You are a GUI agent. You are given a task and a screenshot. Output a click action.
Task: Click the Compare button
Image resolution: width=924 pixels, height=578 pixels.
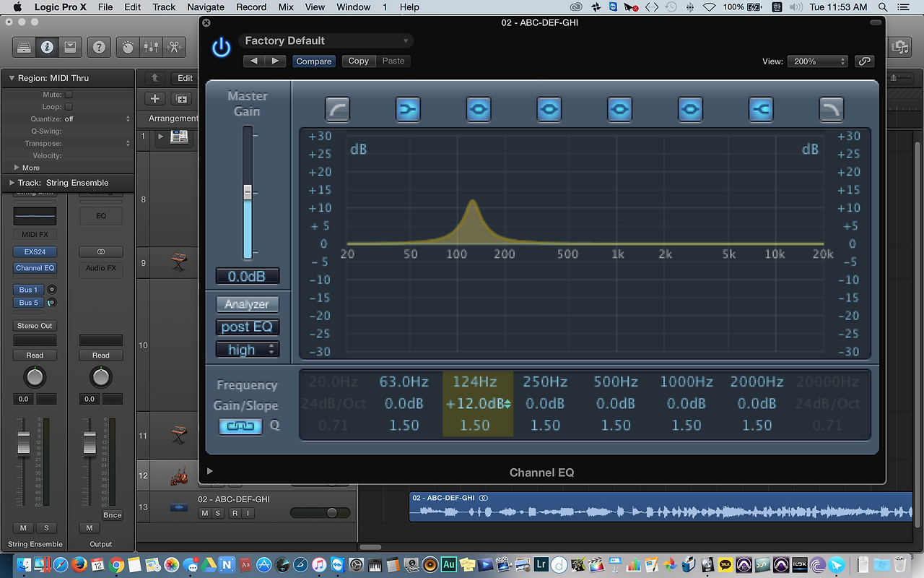point(314,61)
